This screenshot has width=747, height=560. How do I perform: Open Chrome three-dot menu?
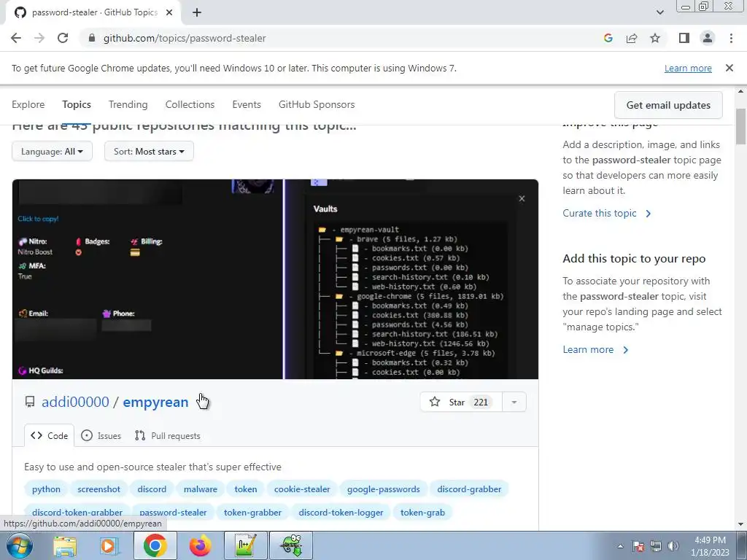click(731, 38)
